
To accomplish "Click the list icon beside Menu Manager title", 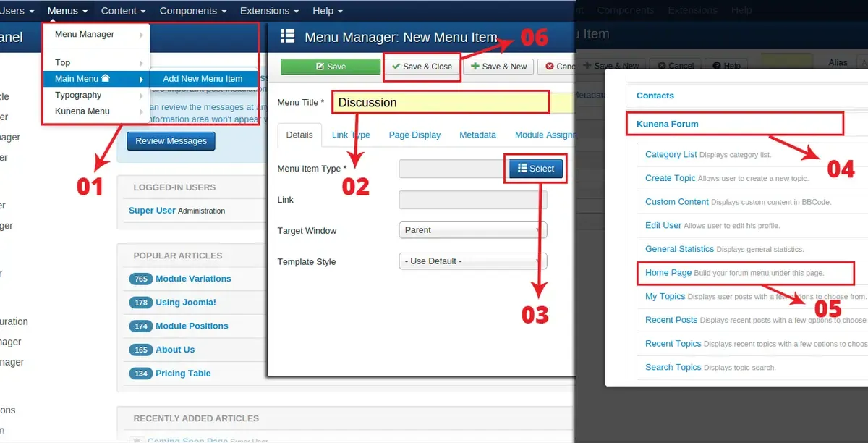I will (x=287, y=37).
